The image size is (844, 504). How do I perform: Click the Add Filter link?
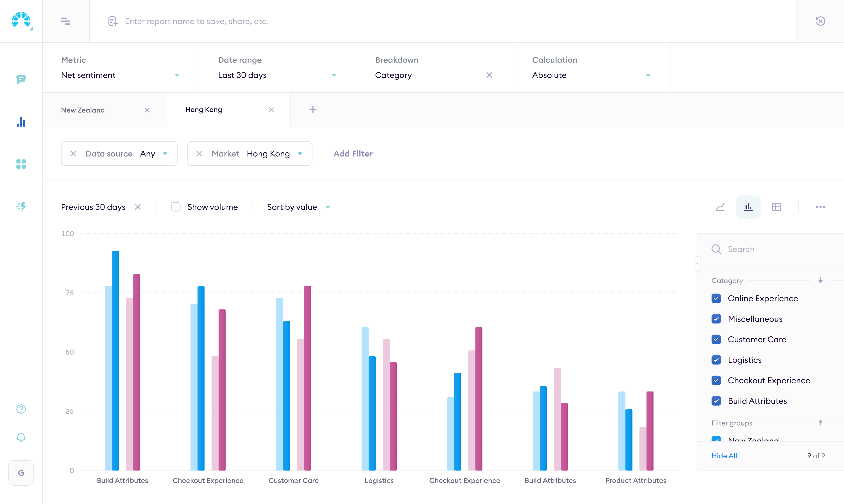tap(353, 154)
